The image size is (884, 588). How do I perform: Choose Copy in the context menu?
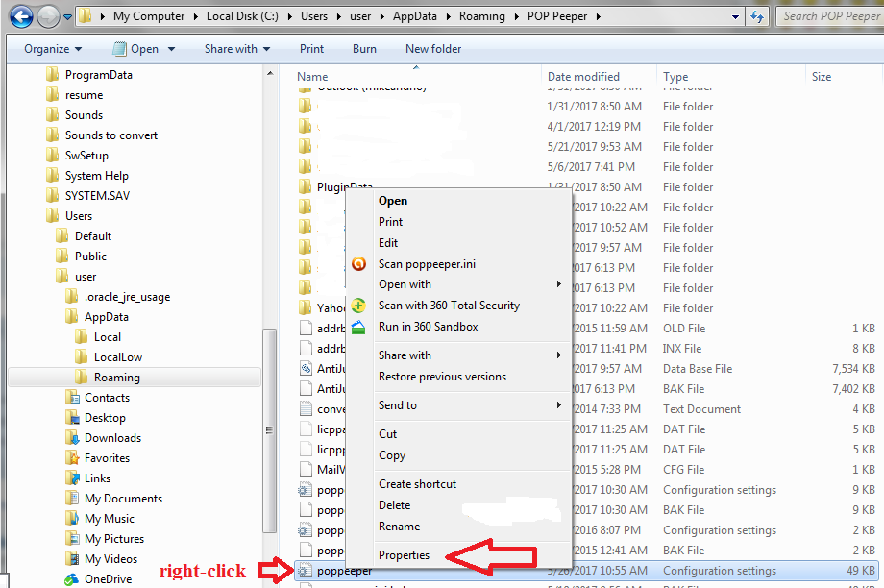(x=392, y=455)
